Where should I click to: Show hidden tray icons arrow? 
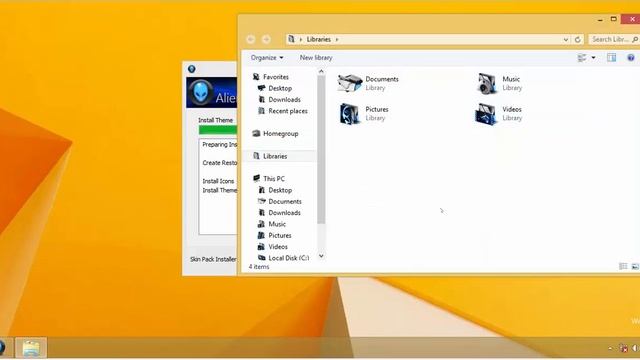pyautogui.click(x=610, y=348)
